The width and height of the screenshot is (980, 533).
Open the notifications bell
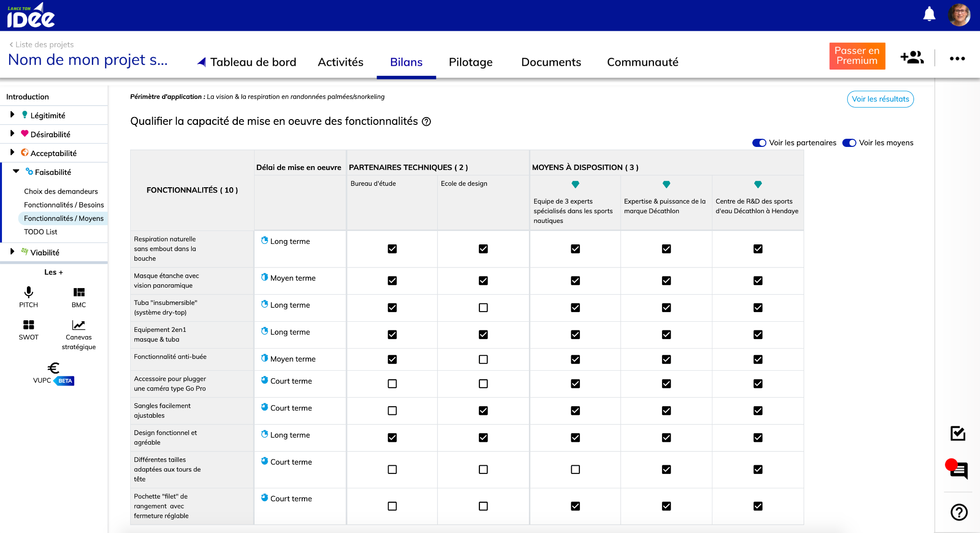pyautogui.click(x=929, y=14)
